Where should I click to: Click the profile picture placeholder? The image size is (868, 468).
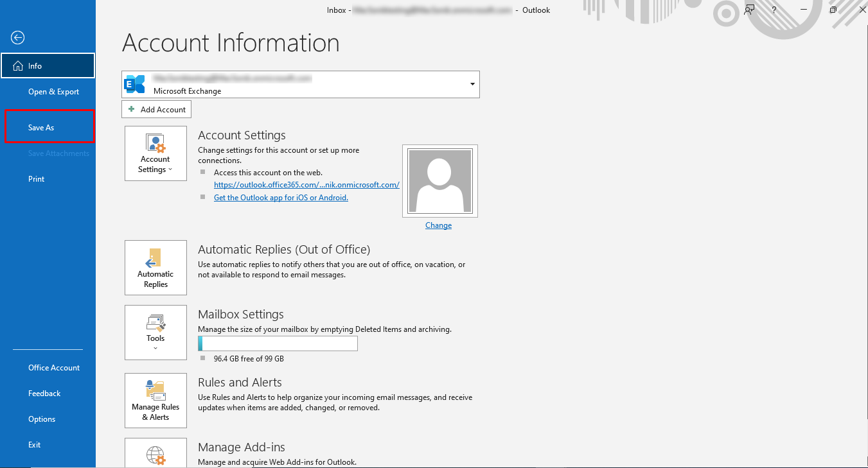pyautogui.click(x=440, y=181)
